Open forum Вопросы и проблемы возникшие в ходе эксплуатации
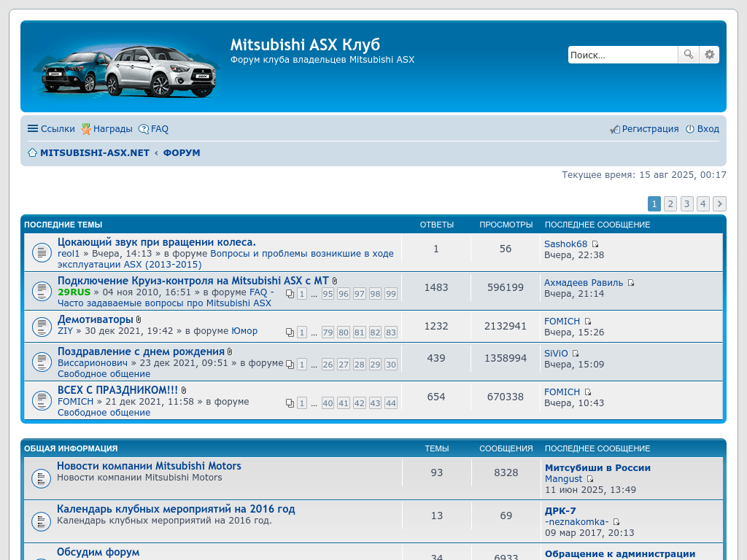This screenshot has height=560, width=747. (x=225, y=259)
